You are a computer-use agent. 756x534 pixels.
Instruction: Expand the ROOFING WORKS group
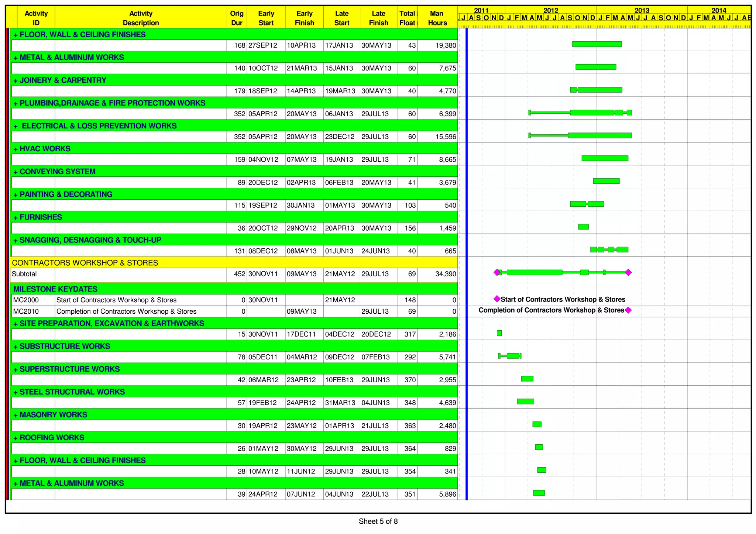coord(16,439)
